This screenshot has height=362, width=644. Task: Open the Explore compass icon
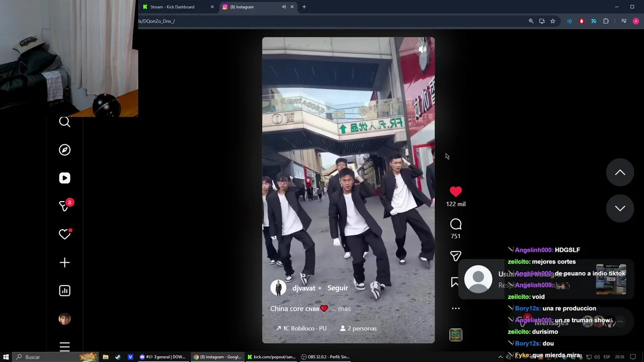tap(64, 150)
